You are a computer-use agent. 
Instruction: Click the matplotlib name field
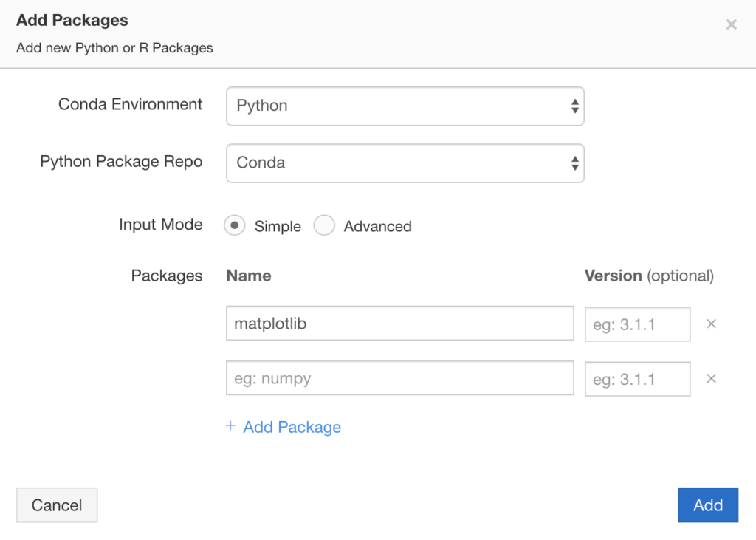[x=399, y=323]
